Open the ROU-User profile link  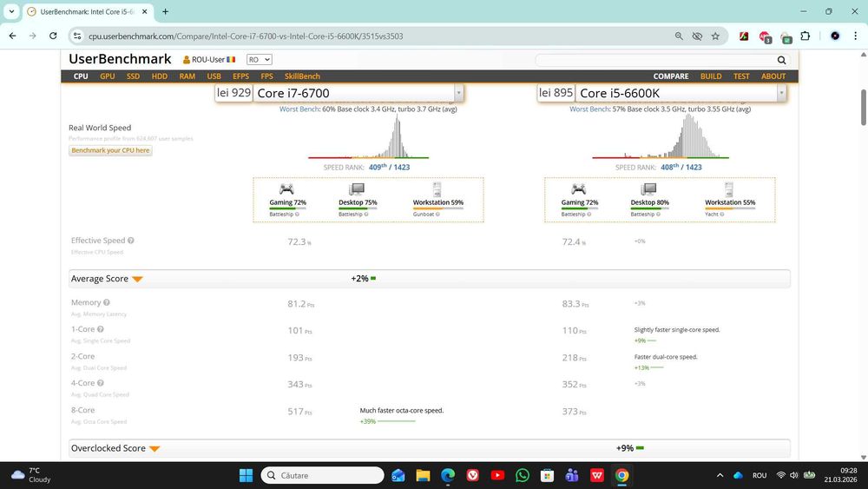tap(208, 60)
